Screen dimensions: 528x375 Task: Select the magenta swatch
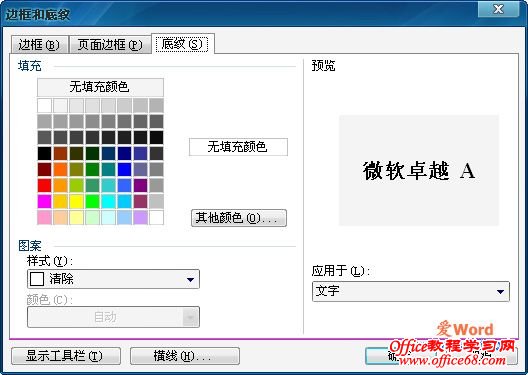click(x=44, y=201)
